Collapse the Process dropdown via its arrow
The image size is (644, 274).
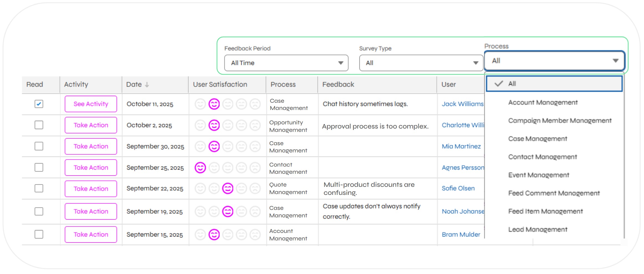(615, 61)
